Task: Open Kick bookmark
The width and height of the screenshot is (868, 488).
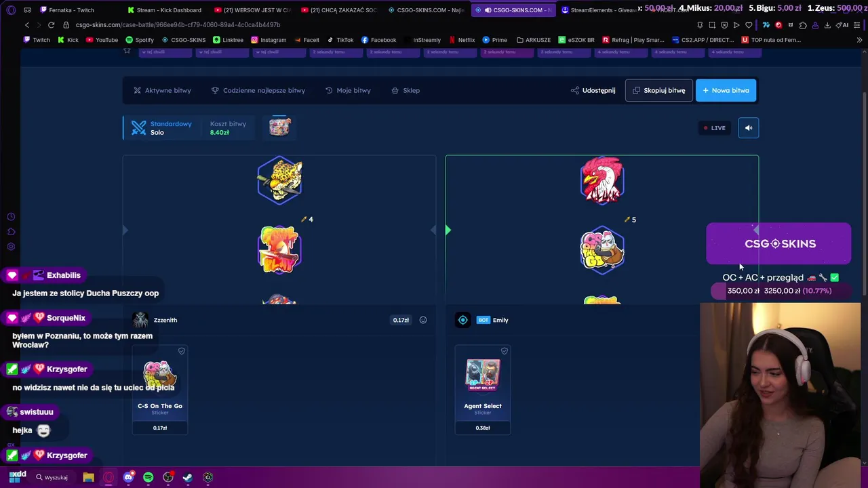Action: coord(68,40)
